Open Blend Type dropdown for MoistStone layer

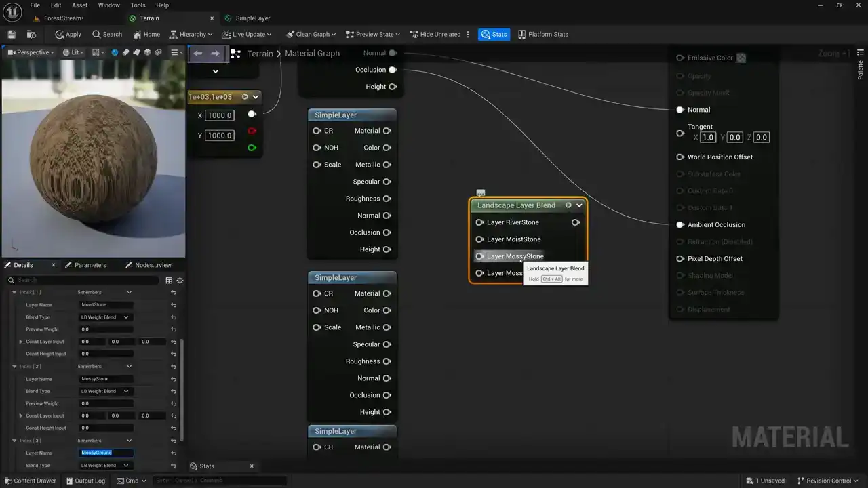click(x=105, y=317)
